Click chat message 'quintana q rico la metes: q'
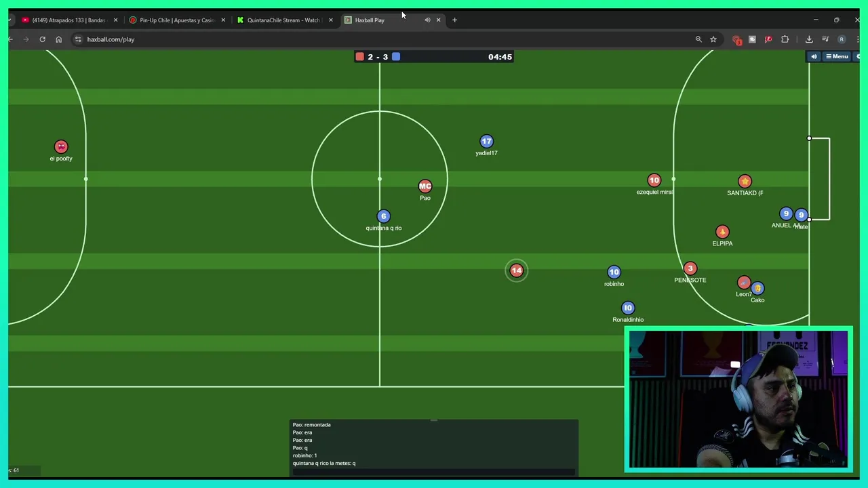The height and width of the screenshot is (488, 868). (x=324, y=464)
